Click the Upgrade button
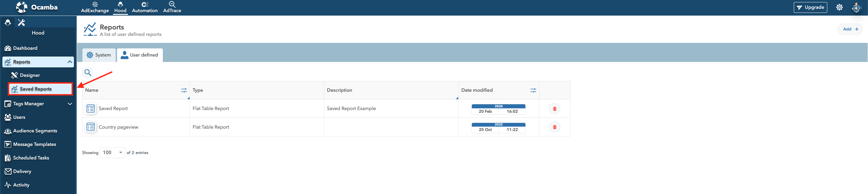Viewport: 868px width, 194px height. pos(810,7)
